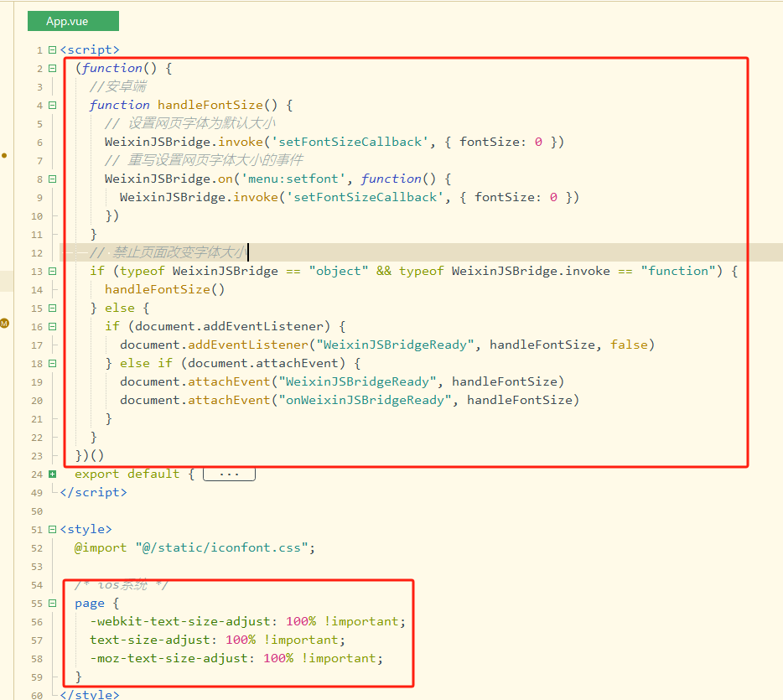Viewport: 783px width, 700px height.
Task: Click the modified marker M in the left gutter
Action: [x=4, y=323]
